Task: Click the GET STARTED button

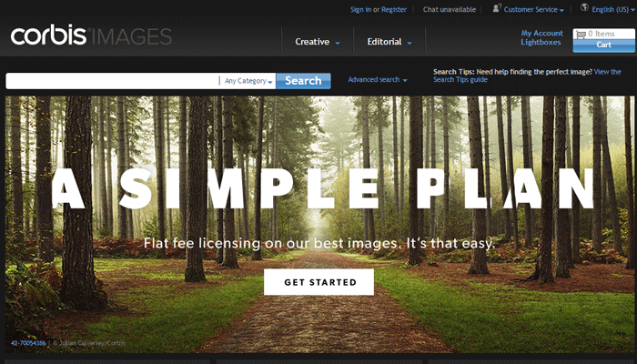Action: (x=318, y=282)
